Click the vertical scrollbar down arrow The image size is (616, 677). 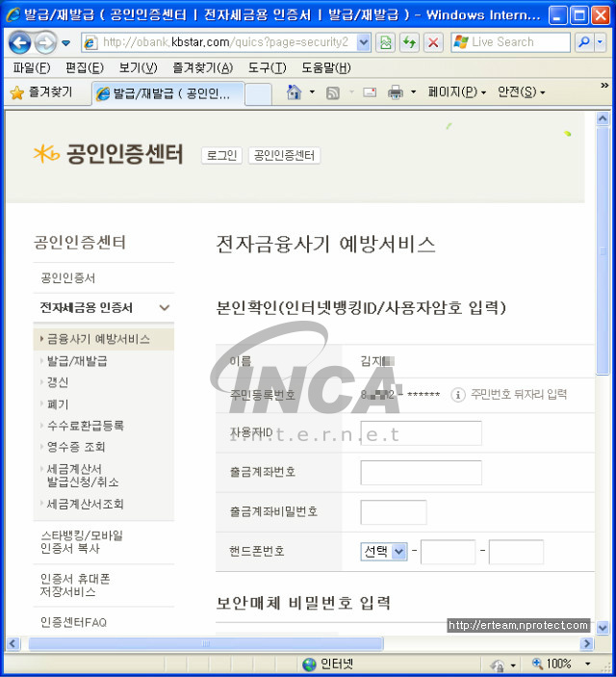pyautogui.click(x=603, y=628)
